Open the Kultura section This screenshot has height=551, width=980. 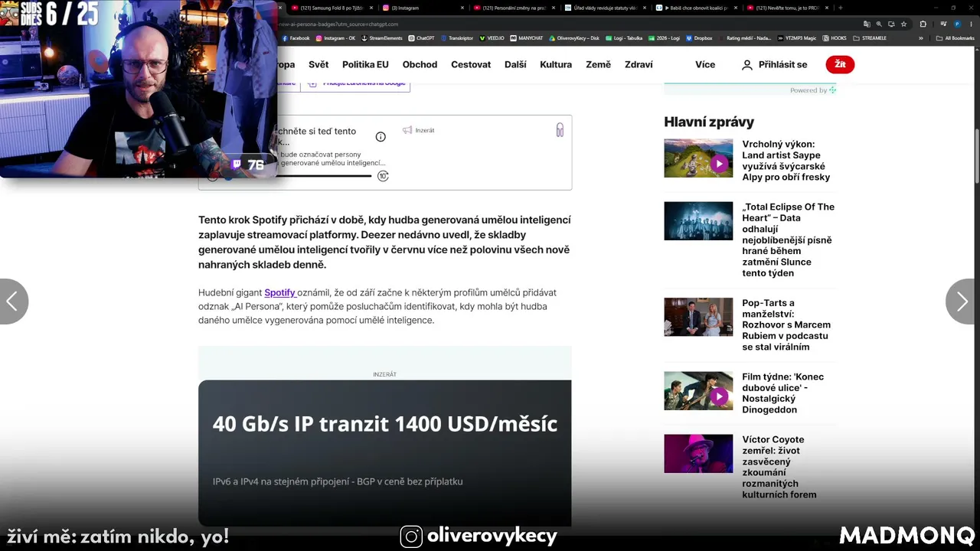click(556, 64)
